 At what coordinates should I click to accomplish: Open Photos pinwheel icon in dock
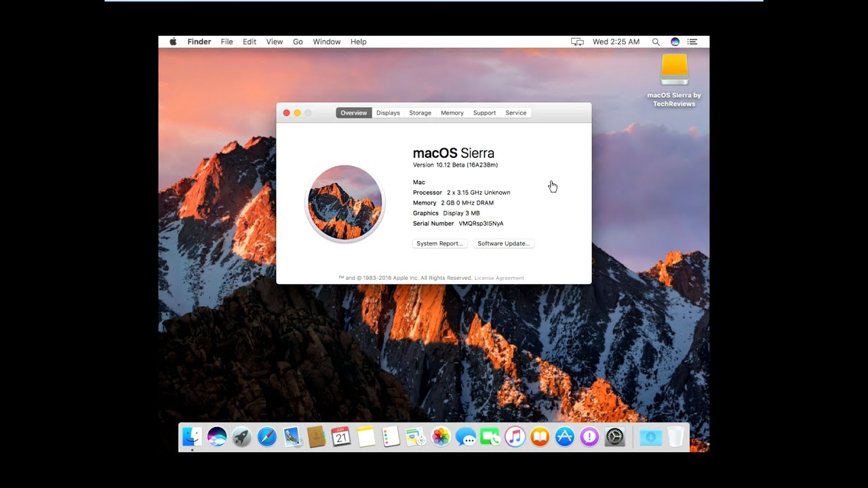tap(441, 437)
